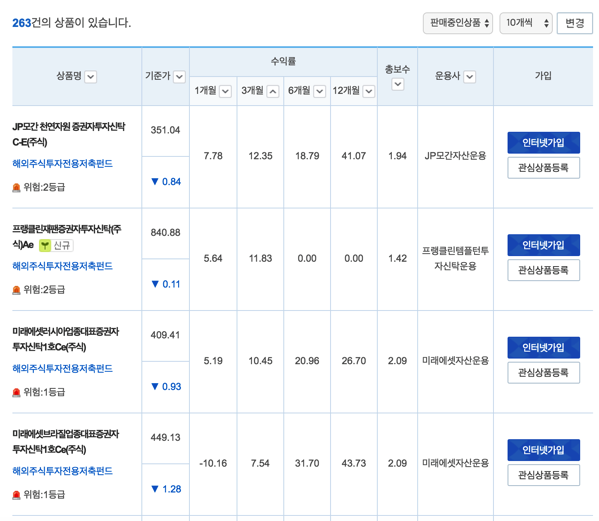
Task: Click 관심상품등록 for 미래에셋러시아업종대표 fund
Action: 543,372
